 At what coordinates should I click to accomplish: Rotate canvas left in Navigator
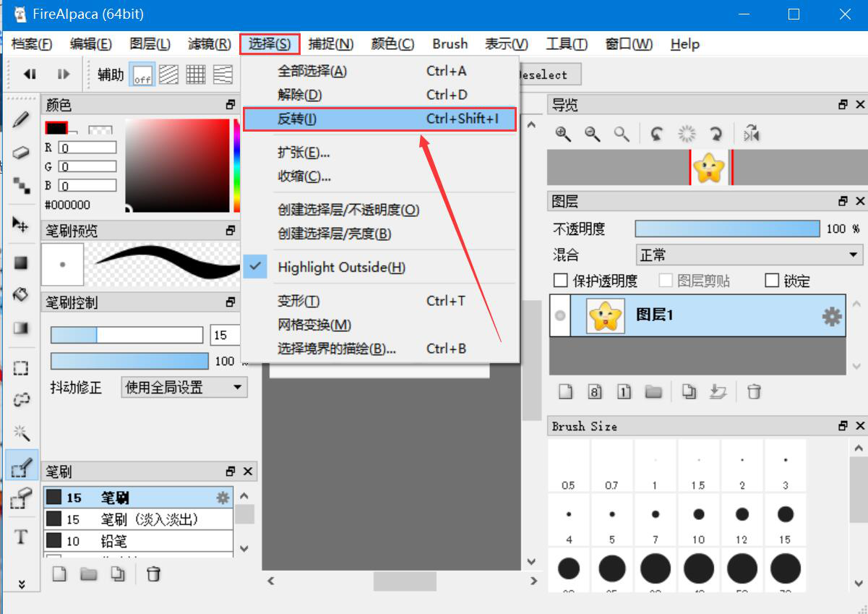click(x=656, y=134)
